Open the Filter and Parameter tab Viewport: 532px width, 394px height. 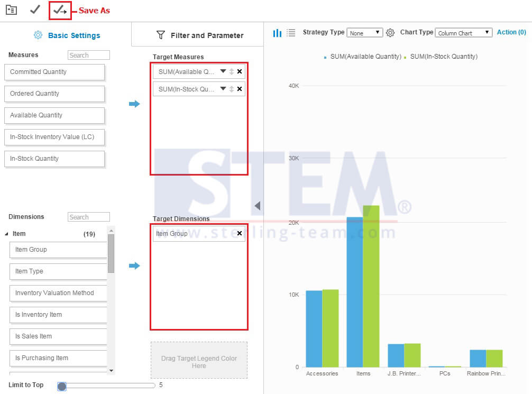[197, 34]
